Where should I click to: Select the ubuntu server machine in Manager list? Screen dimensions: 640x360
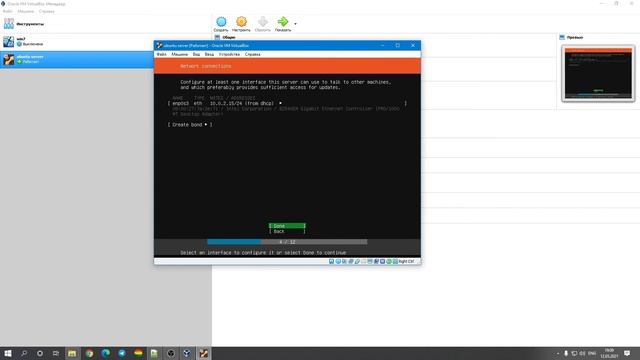77,59
